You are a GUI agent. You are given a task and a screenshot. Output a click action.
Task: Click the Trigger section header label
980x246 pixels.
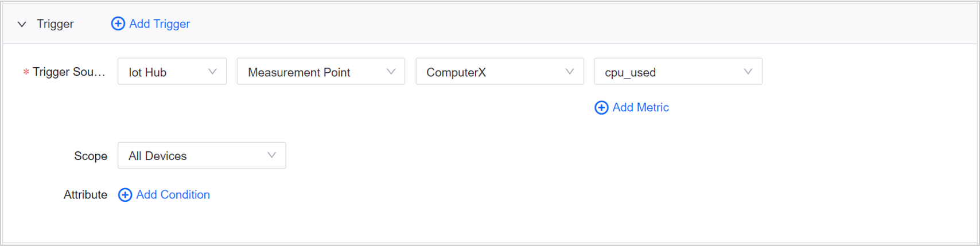pos(55,24)
